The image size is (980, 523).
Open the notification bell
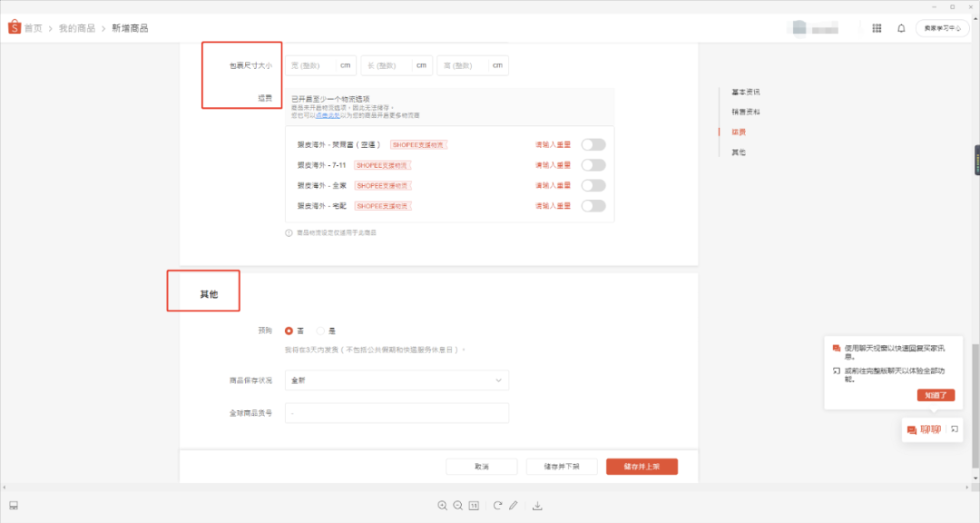pyautogui.click(x=900, y=27)
